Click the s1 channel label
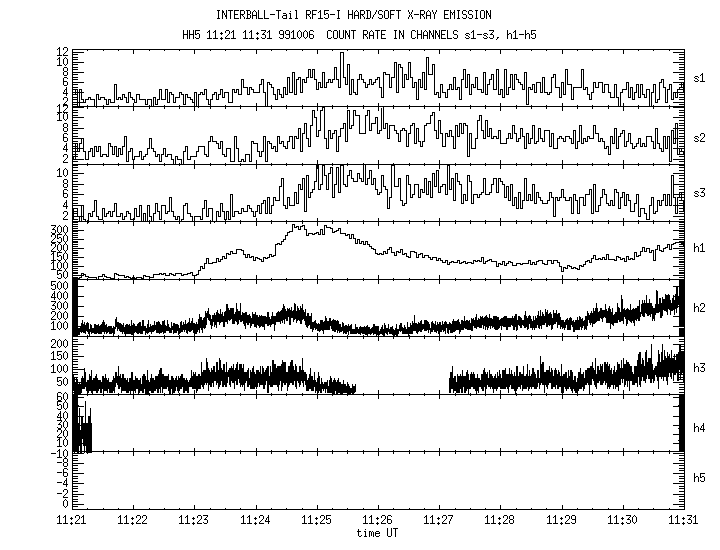Image resolution: width=720 pixels, height=550 pixels. click(699, 78)
